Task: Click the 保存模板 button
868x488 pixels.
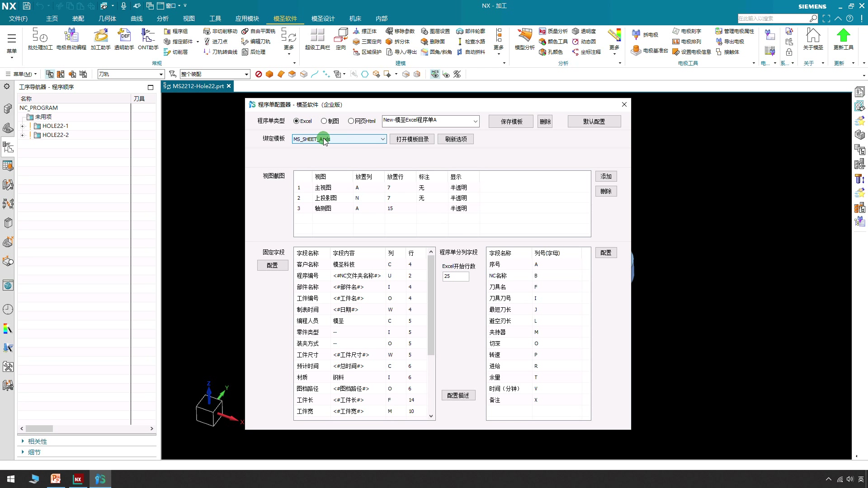Action: 511,122
